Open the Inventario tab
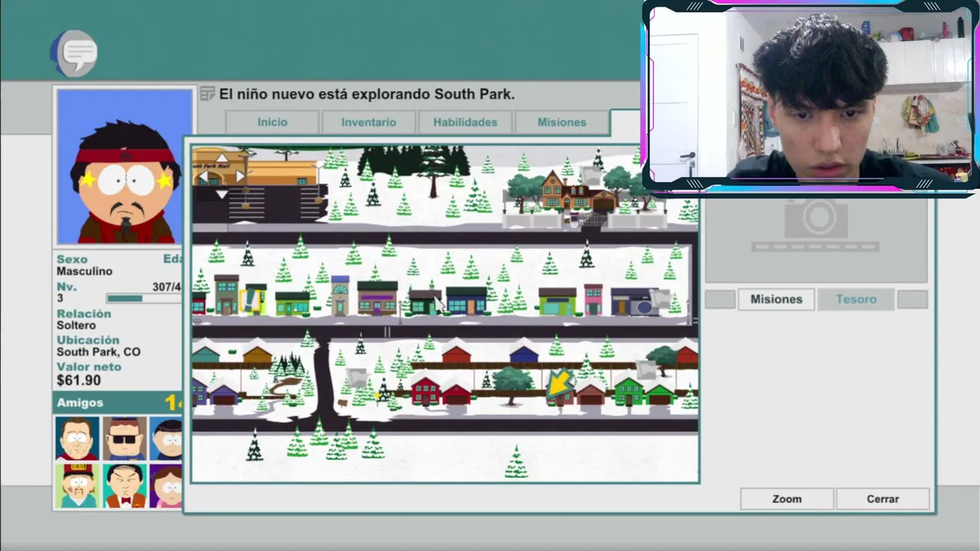 click(x=369, y=122)
